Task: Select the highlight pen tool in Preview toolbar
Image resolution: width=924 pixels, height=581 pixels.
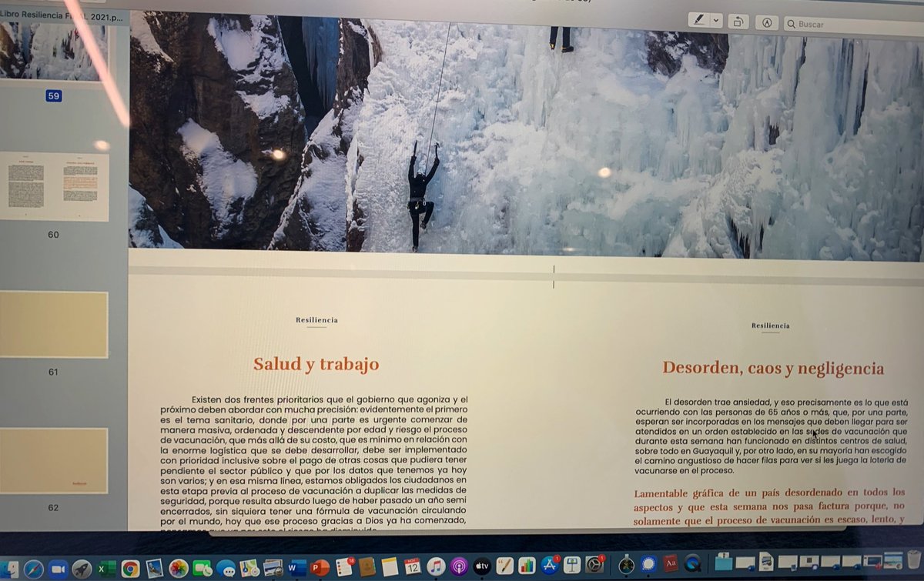Action: point(699,21)
